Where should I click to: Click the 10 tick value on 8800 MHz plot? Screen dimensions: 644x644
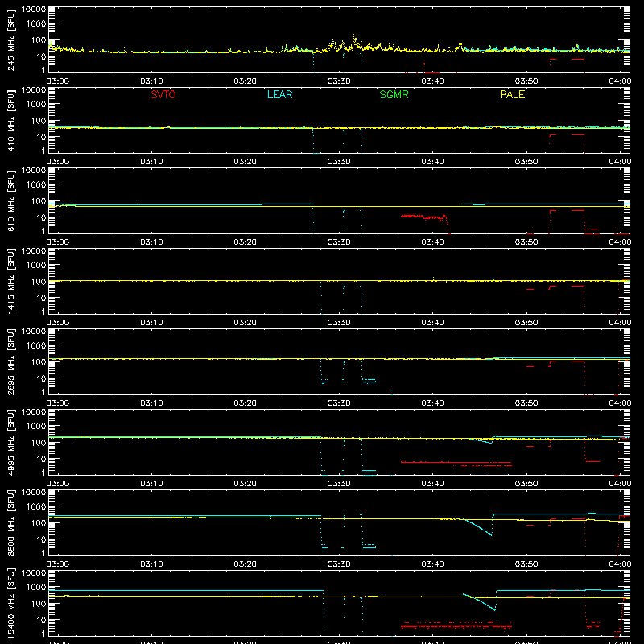point(41,539)
